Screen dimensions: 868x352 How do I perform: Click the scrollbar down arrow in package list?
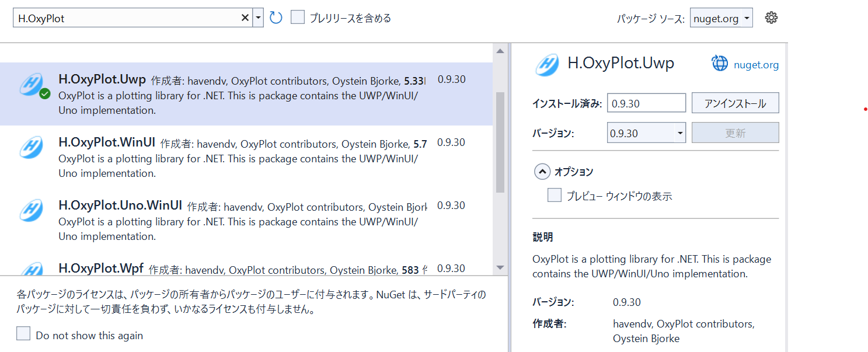click(x=501, y=268)
